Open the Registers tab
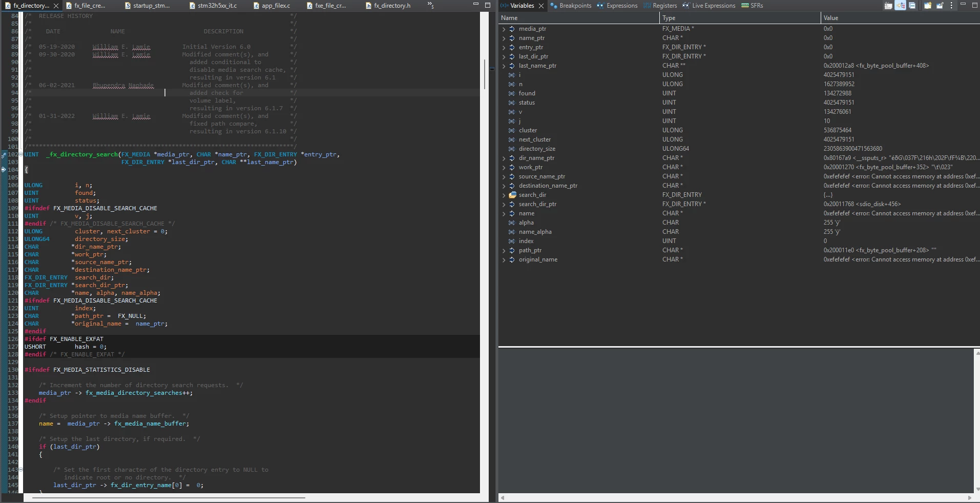 coord(660,6)
